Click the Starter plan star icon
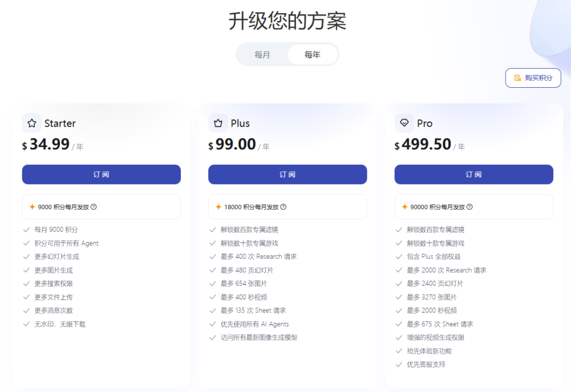The height and width of the screenshot is (392, 571). click(32, 123)
